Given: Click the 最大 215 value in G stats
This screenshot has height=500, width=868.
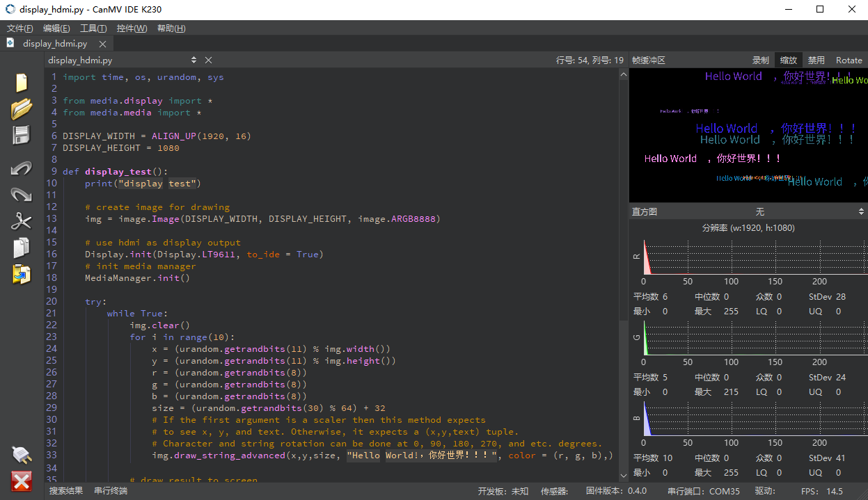Looking at the screenshot, I should pos(716,392).
